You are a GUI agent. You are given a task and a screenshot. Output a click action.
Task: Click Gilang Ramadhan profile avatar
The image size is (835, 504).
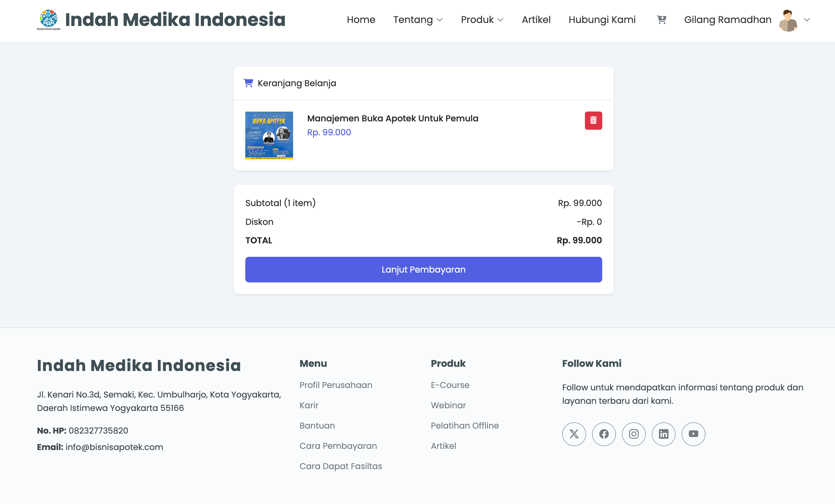click(x=788, y=20)
